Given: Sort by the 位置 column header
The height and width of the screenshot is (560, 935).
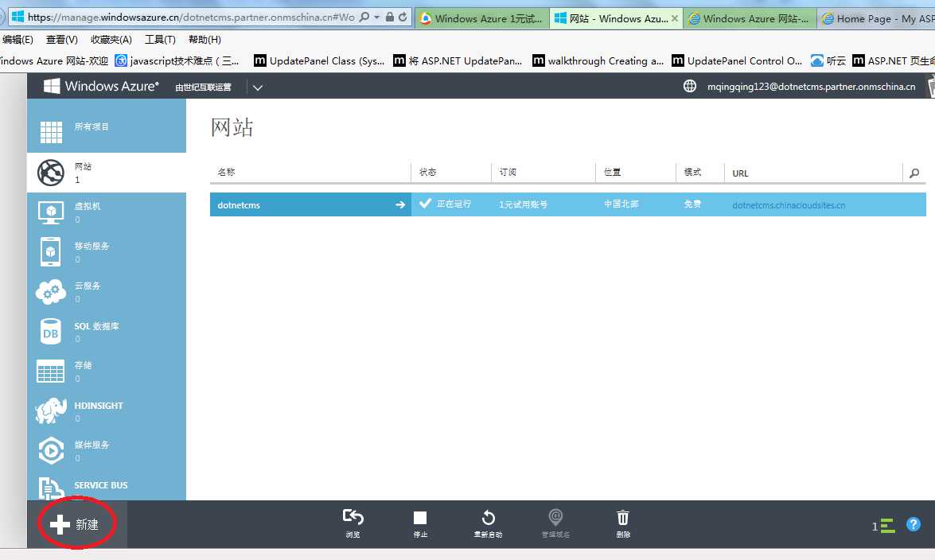Looking at the screenshot, I should (x=612, y=173).
